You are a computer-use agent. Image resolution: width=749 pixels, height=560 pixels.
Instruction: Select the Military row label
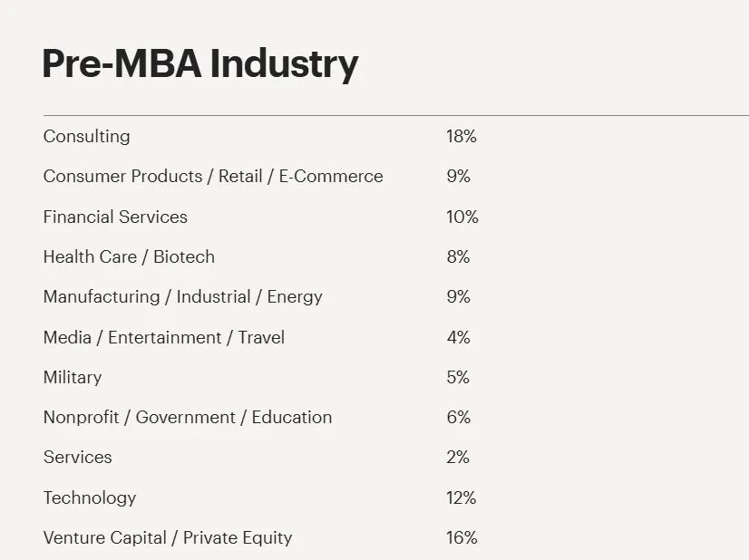[x=73, y=378]
